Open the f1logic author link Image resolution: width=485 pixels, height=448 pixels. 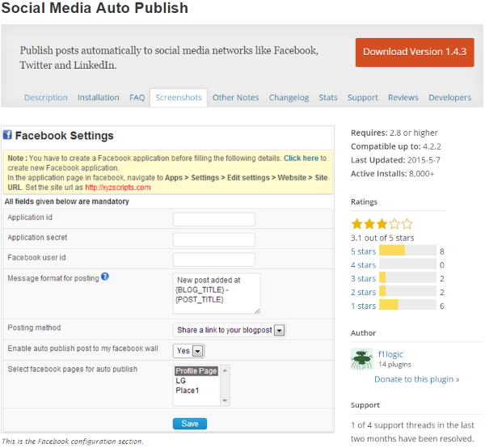tap(390, 354)
